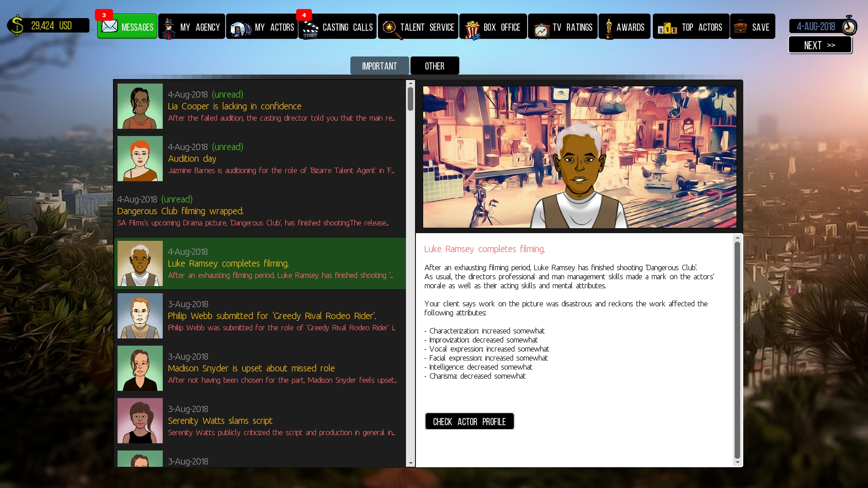The width and height of the screenshot is (868, 488).
Task: Click the Save briefcase icon
Action: [x=740, y=27]
